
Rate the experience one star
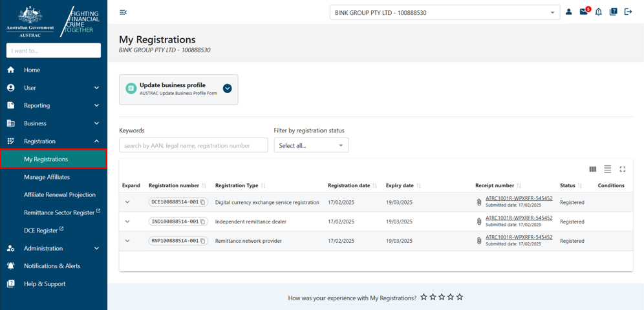click(x=424, y=297)
